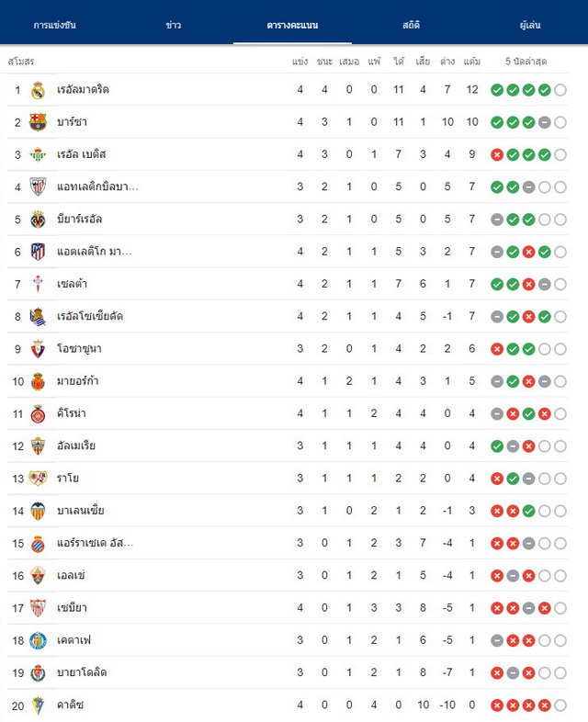Viewport: 588px width, 722px height.
Task: Select the ตารางคะแนน tab
Action: 292,26
